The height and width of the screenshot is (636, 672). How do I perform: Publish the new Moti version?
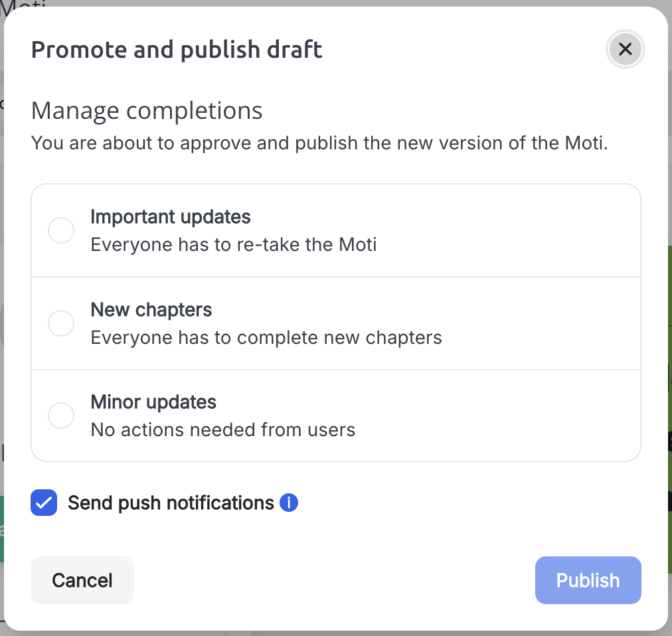pyautogui.click(x=588, y=580)
